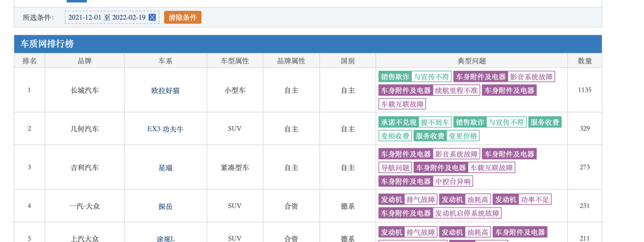Click 排气故障 tag in 探岳 row
This screenshot has height=242, width=644.
(x=421, y=200)
